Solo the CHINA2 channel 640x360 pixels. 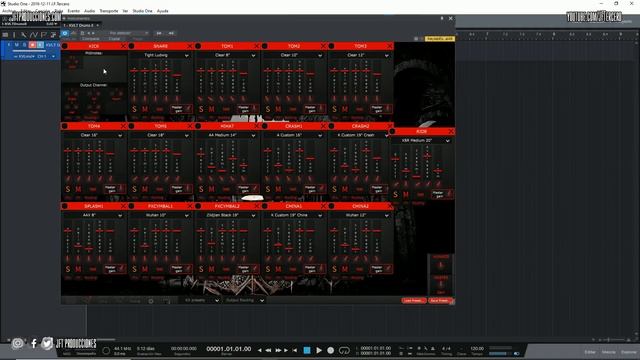point(334,269)
